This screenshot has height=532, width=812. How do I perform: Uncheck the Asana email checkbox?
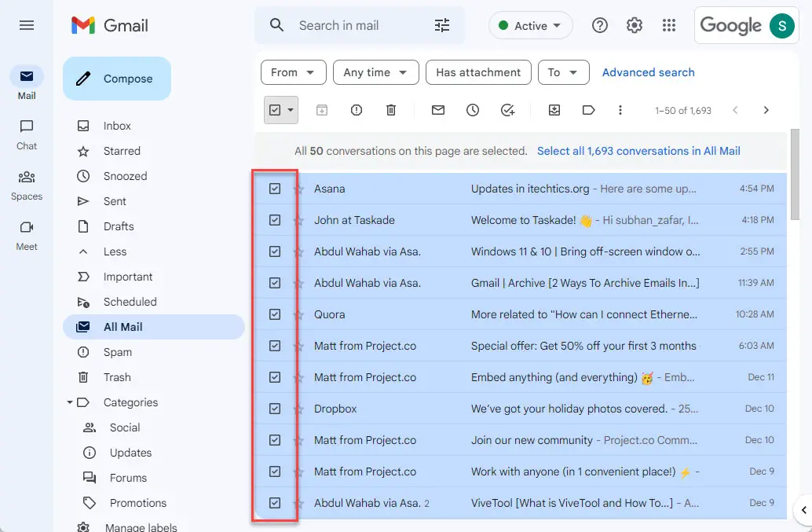point(275,189)
